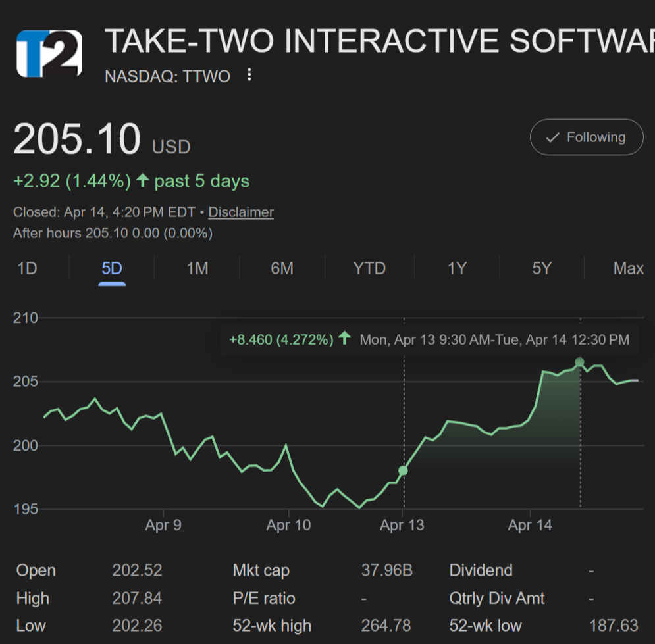This screenshot has height=644, width=655.
Task: Click the 205.10 current price
Action: coord(77,139)
